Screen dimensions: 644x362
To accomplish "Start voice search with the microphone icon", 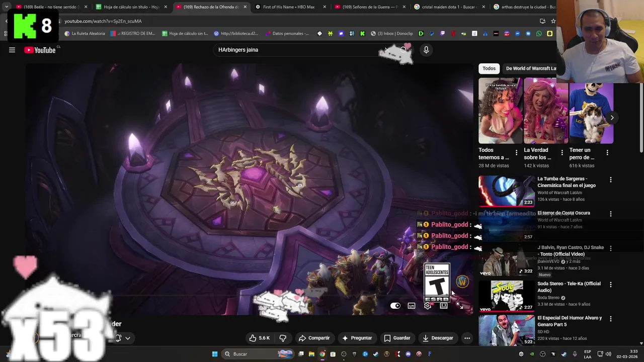I will (426, 50).
